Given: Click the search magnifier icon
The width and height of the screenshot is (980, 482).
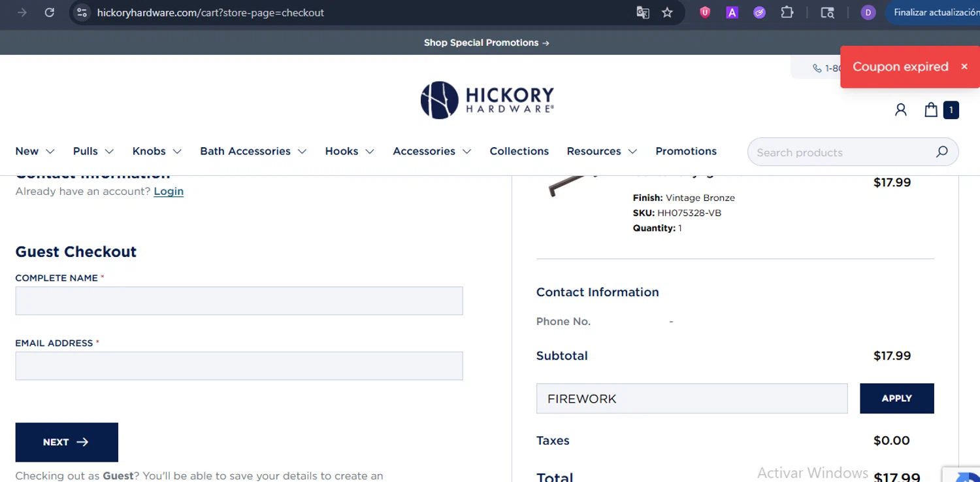Looking at the screenshot, I should (x=941, y=152).
